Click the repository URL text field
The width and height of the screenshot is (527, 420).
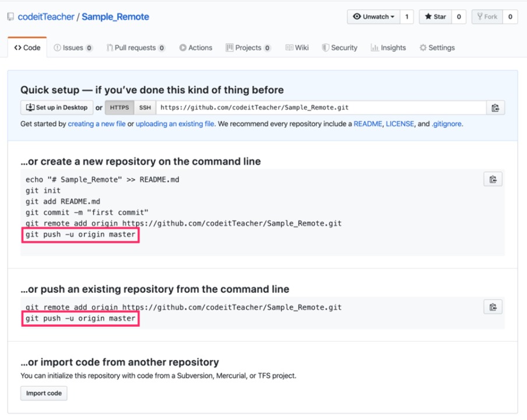(x=321, y=107)
